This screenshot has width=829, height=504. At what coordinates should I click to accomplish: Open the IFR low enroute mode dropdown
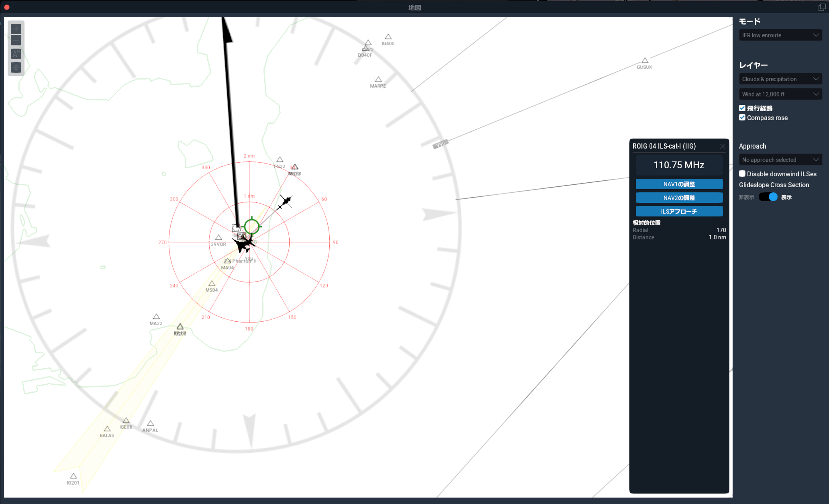coord(780,35)
